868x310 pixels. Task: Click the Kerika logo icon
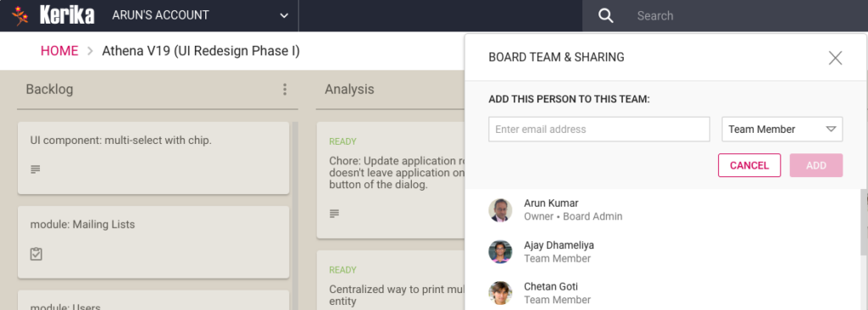point(20,15)
